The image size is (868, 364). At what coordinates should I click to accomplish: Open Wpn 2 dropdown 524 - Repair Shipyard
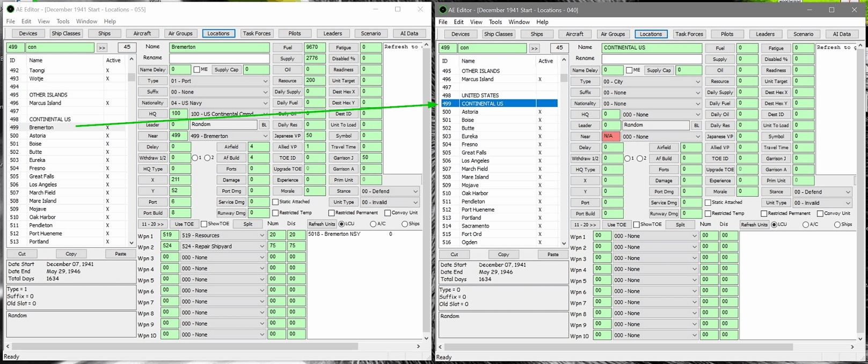coord(223,246)
